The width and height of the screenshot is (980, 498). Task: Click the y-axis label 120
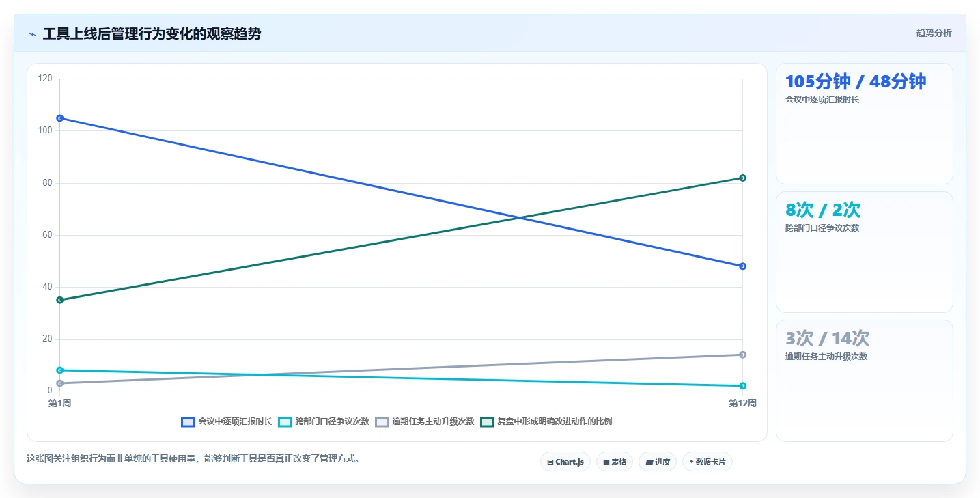(x=46, y=79)
